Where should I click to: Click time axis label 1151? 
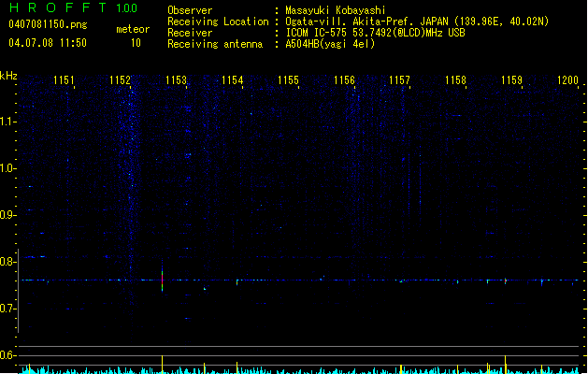64,80
